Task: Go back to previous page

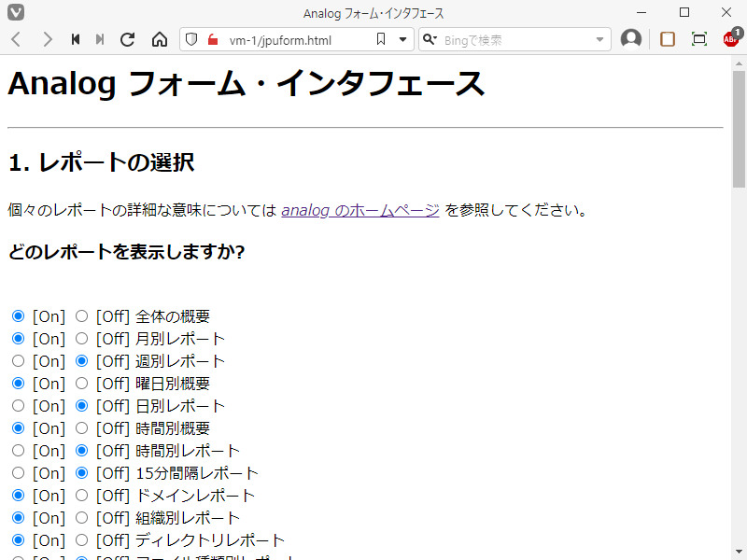Action: tap(16, 39)
